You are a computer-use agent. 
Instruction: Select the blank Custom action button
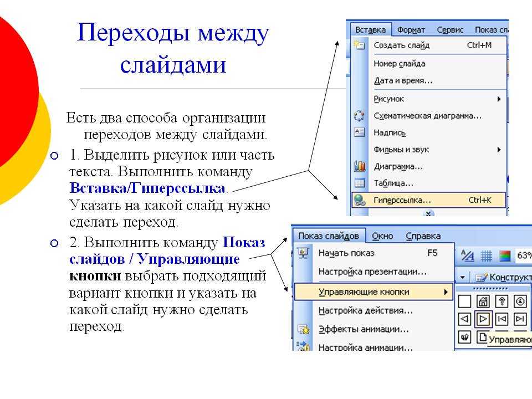tap(464, 301)
